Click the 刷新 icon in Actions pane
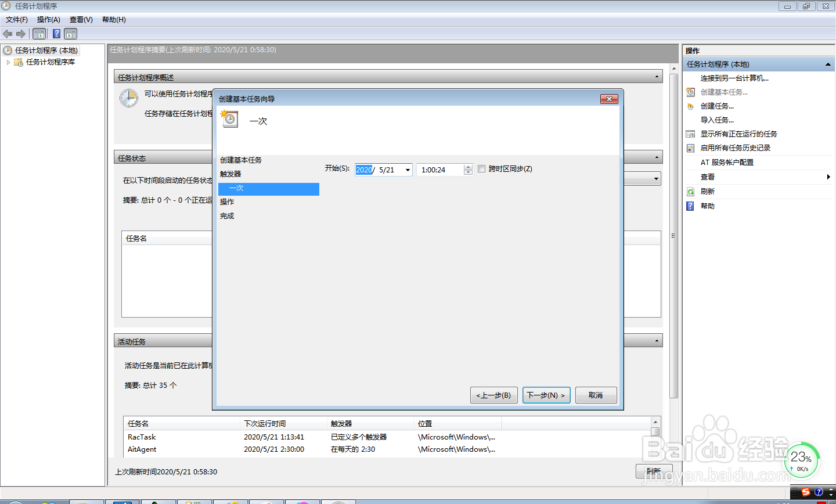The width and height of the screenshot is (836, 504). pyautogui.click(x=690, y=191)
